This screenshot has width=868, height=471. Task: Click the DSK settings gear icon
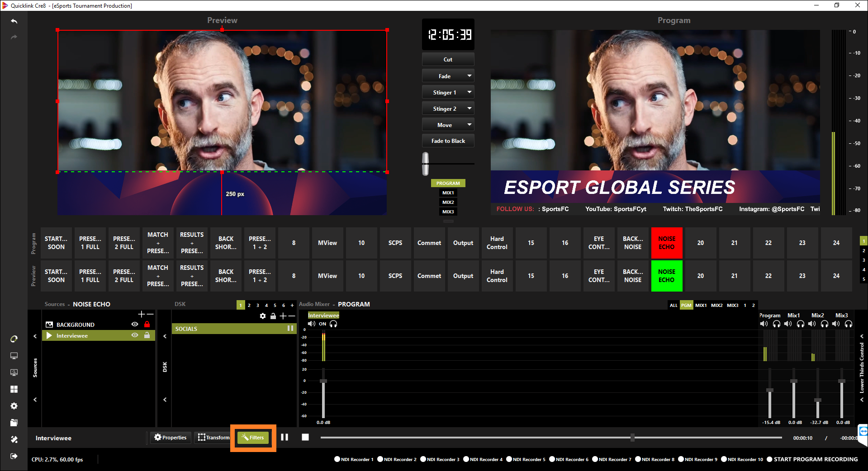pos(263,316)
